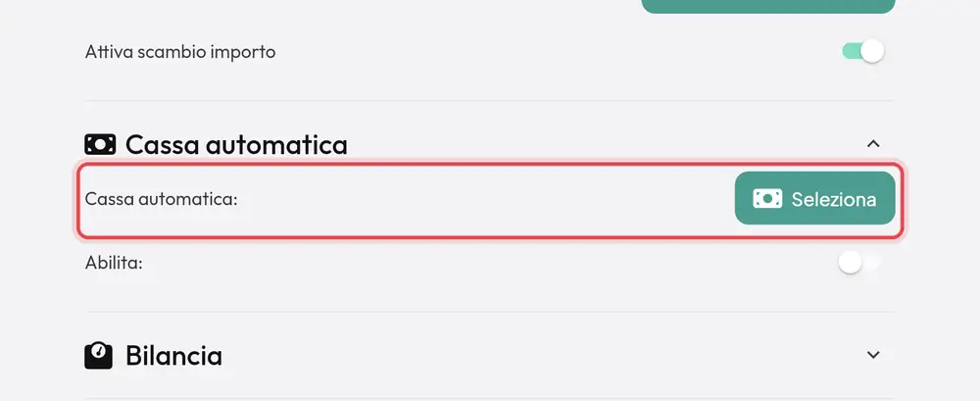The image size is (980, 401).
Task: Click the "Cassa automatica:" field label
Action: coord(162,199)
